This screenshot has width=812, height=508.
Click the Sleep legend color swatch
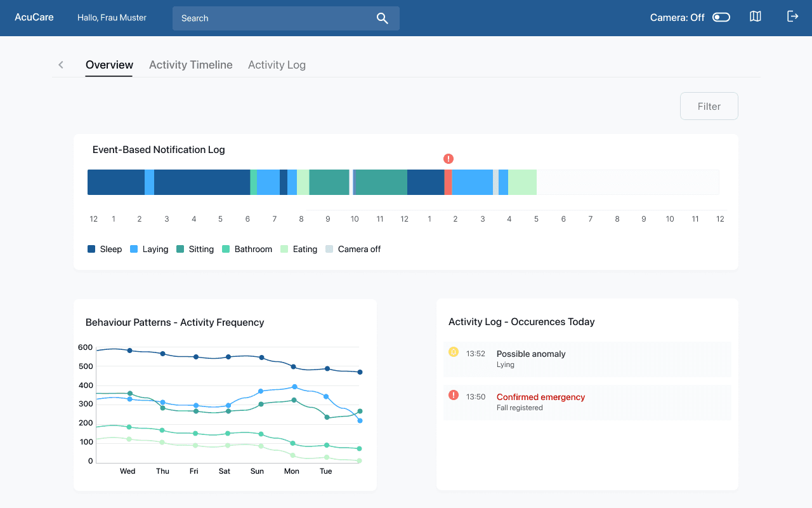(91, 250)
